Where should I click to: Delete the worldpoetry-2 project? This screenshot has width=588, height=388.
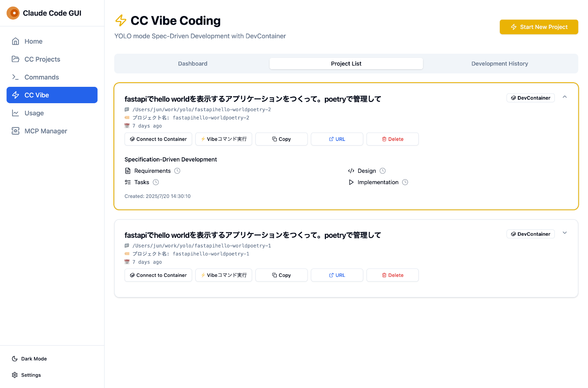click(x=392, y=139)
